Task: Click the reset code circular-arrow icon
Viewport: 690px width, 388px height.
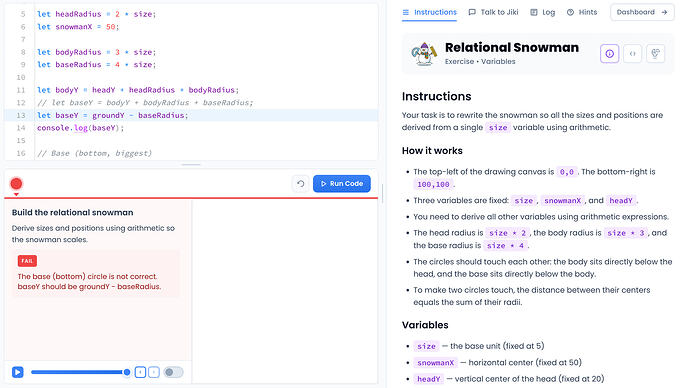Action: pyautogui.click(x=301, y=183)
